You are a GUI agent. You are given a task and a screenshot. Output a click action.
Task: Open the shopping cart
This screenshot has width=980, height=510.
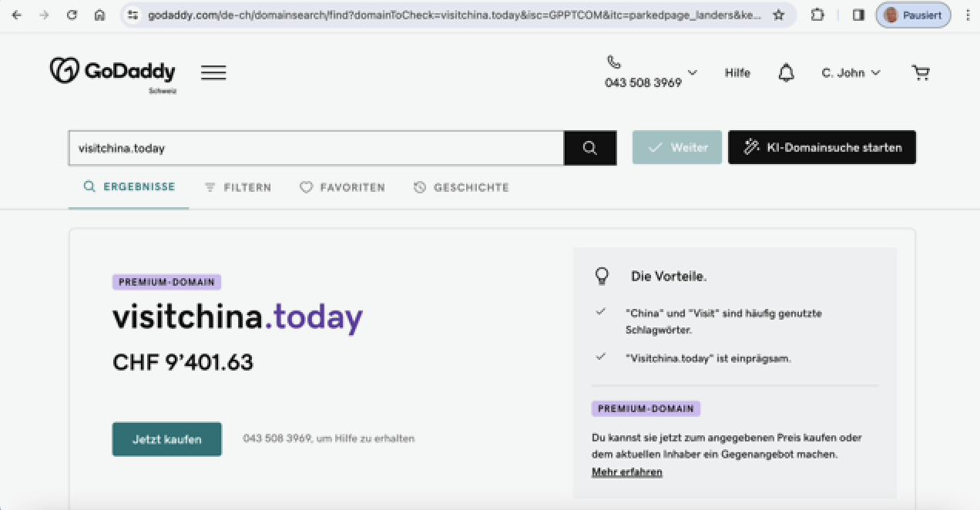click(x=921, y=73)
